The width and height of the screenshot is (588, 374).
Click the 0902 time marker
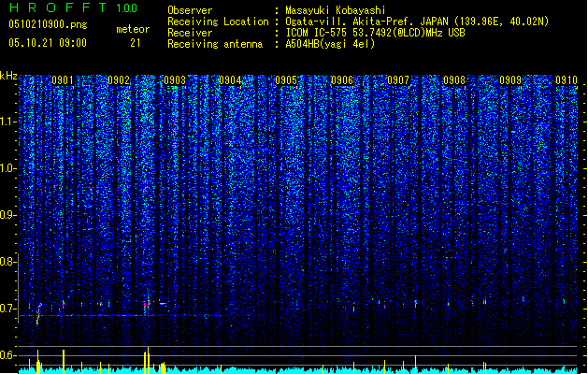pos(119,80)
